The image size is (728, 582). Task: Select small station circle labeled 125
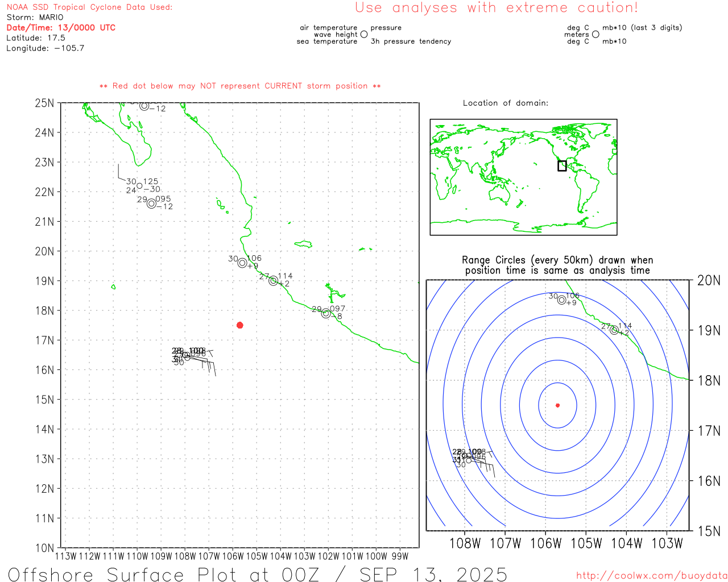pos(140,186)
